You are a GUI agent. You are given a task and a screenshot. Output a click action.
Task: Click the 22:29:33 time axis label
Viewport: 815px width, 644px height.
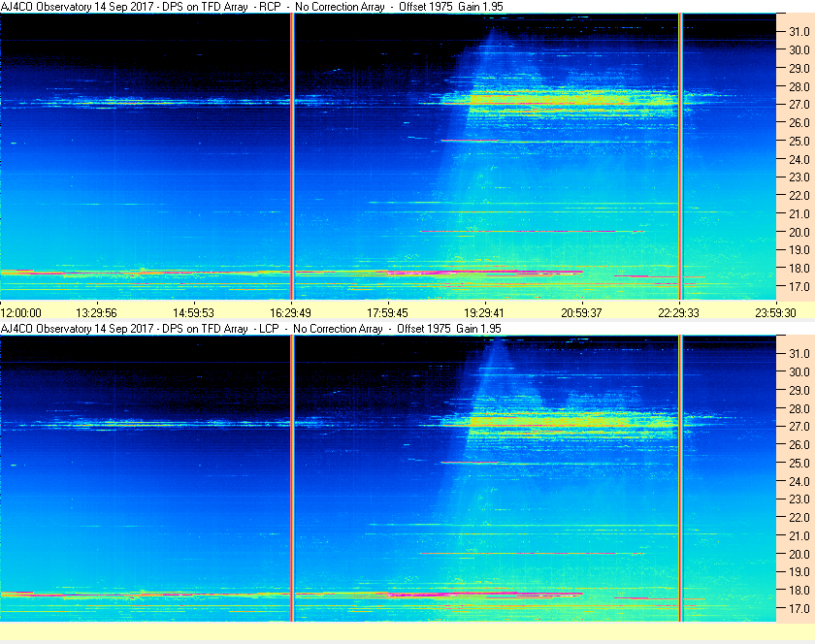pyautogui.click(x=678, y=313)
